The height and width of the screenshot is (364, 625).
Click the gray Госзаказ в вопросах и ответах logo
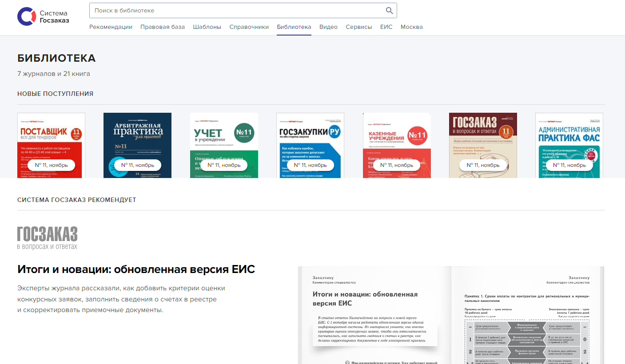(47, 238)
